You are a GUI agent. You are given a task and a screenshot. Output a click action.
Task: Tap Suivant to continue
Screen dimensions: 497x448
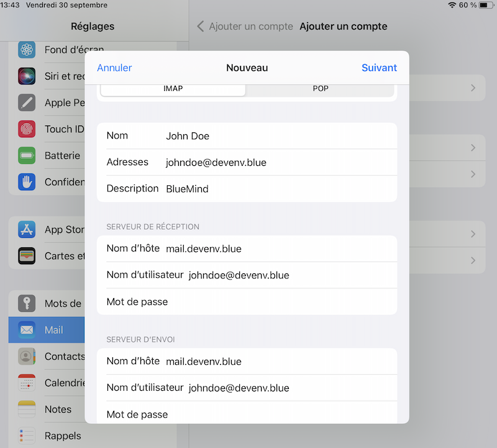click(x=379, y=68)
